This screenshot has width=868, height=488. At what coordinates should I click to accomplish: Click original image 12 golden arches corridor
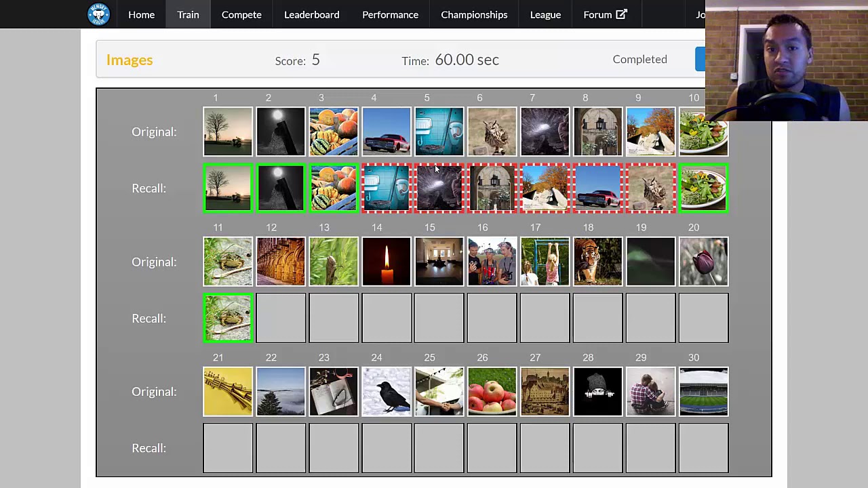point(281,262)
